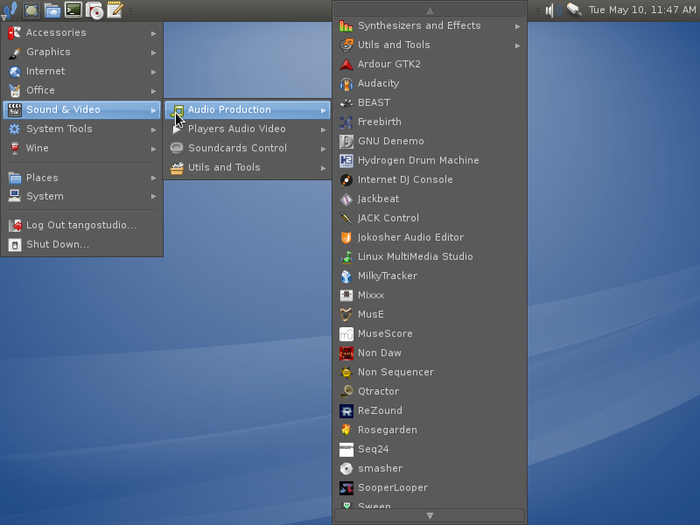Click the MilkyTracker icon
The image size is (700, 525).
pyautogui.click(x=346, y=276)
